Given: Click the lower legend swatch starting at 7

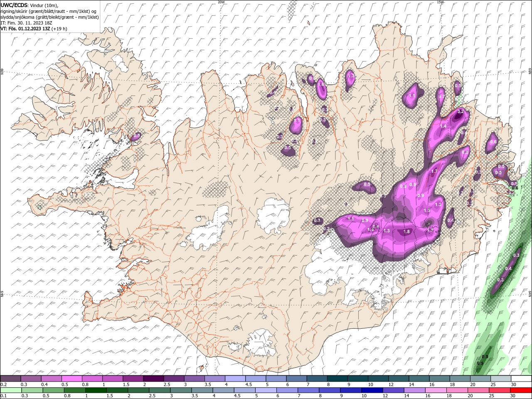Looking at the screenshot, I should pos(308,390).
